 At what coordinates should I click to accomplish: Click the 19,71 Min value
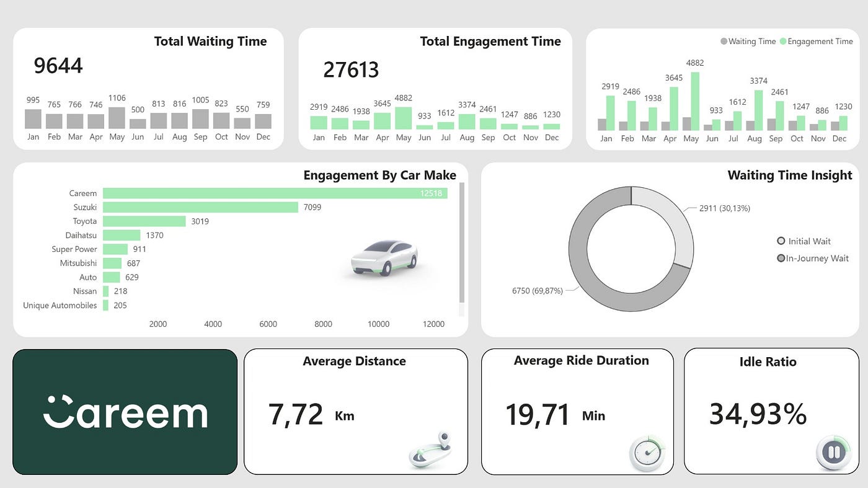point(538,415)
